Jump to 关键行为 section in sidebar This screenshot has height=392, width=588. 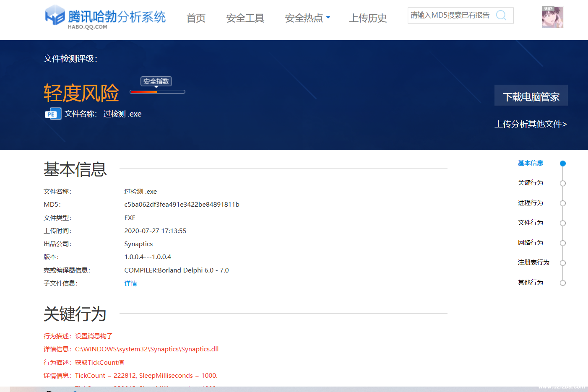point(531,183)
